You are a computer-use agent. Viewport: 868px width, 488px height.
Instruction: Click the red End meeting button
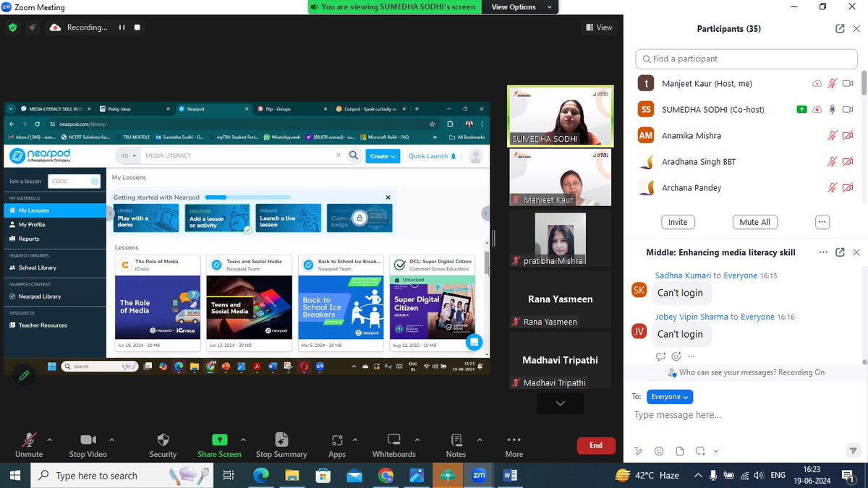point(596,445)
